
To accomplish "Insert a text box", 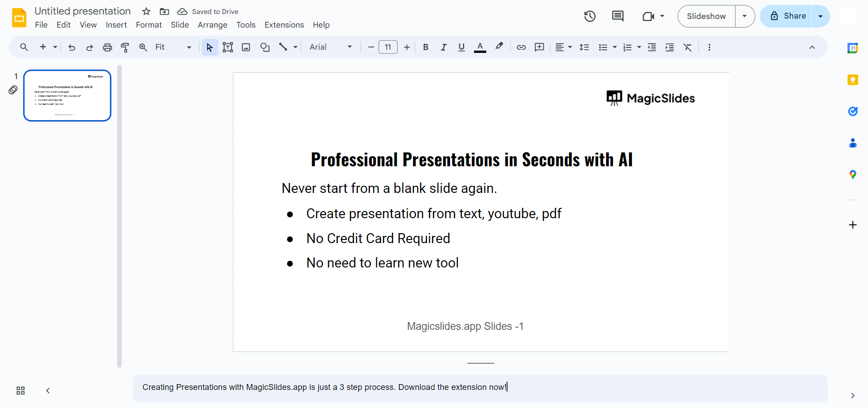I will tap(228, 47).
